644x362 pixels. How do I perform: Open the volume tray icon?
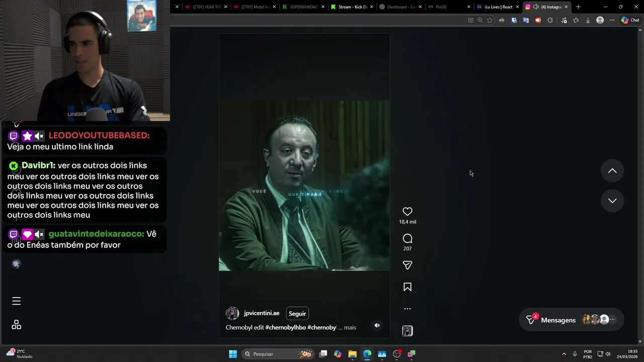click(x=608, y=354)
